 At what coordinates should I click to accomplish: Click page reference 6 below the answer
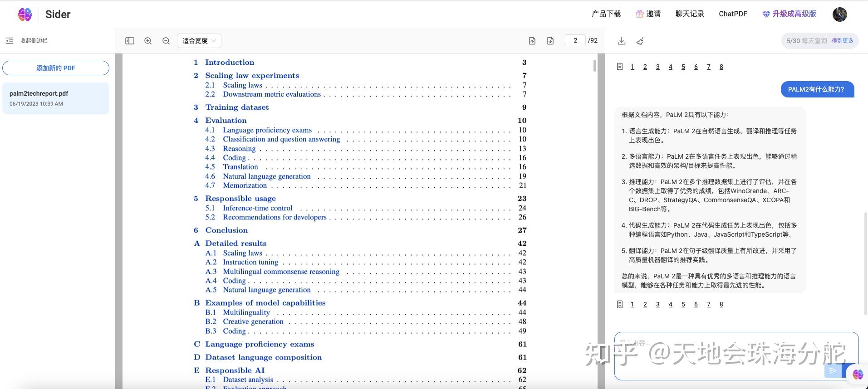tap(696, 305)
